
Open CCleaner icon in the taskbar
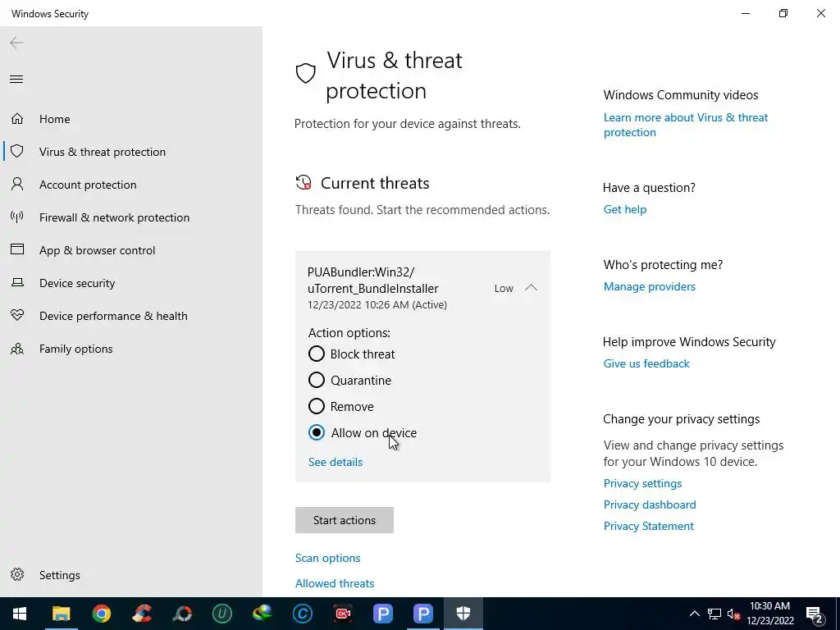pyautogui.click(x=141, y=614)
